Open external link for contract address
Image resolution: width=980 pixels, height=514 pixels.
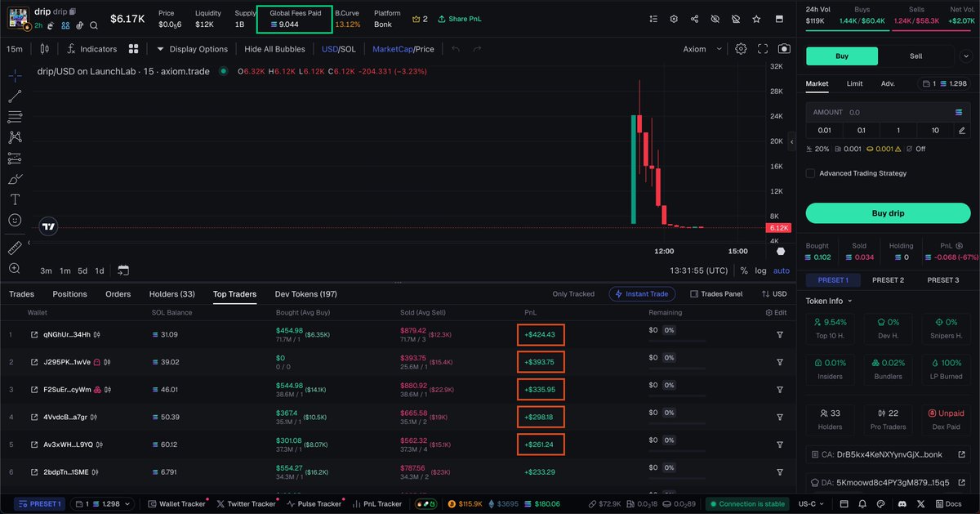[962, 454]
